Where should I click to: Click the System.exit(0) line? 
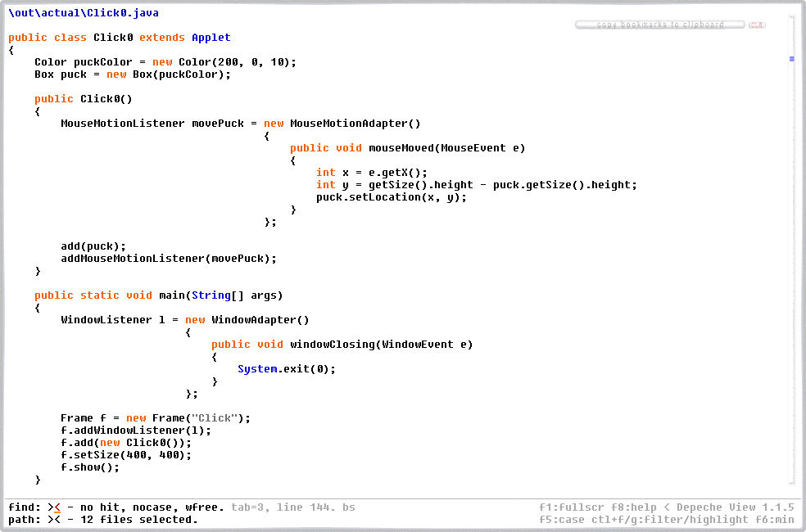tap(287, 369)
